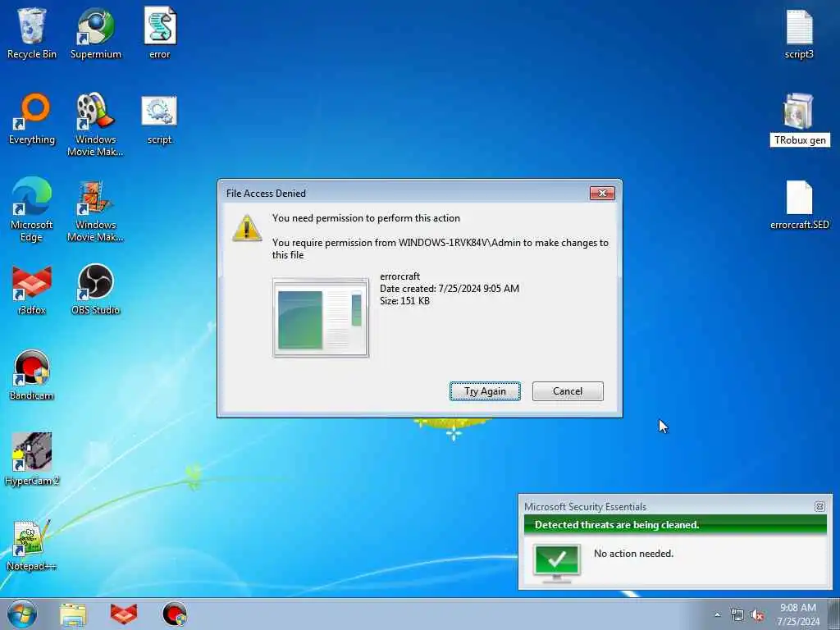Select the Microsoft Edge shortcut
This screenshot has width=840, height=630.
coord(32,209)
